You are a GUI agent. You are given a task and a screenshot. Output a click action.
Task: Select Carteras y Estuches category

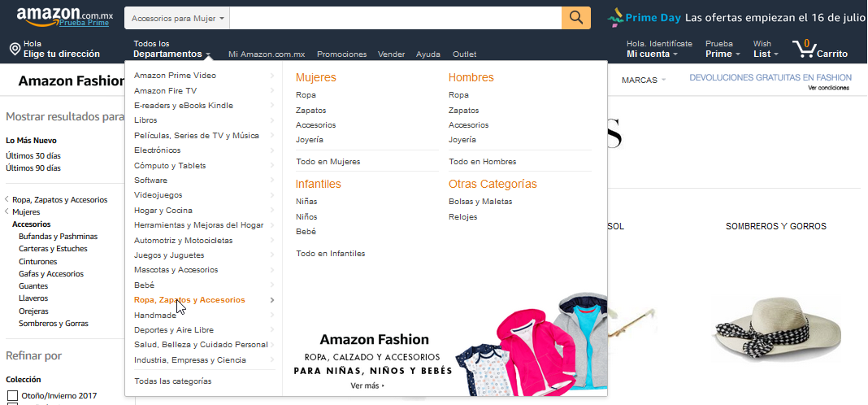53,249
